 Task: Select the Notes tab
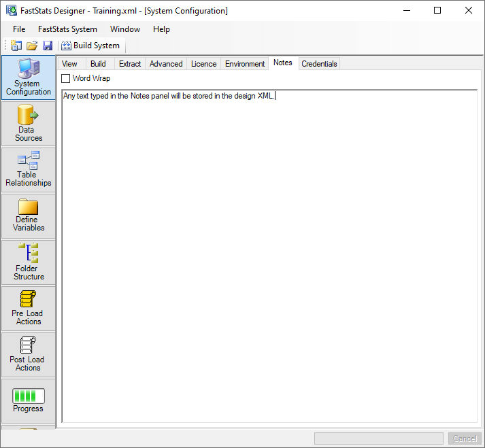(283, 63)
